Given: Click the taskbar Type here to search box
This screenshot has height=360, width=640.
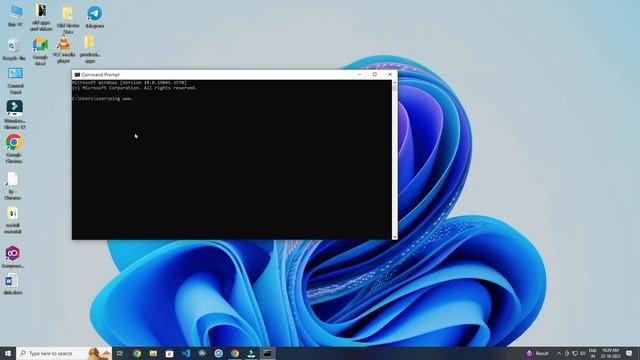Looking at the screenshot, I should pos(64,353).
